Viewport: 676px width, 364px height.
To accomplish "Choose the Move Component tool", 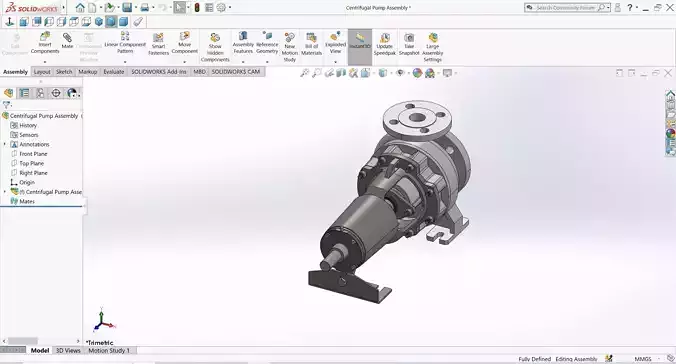I will tap(185, 42).
